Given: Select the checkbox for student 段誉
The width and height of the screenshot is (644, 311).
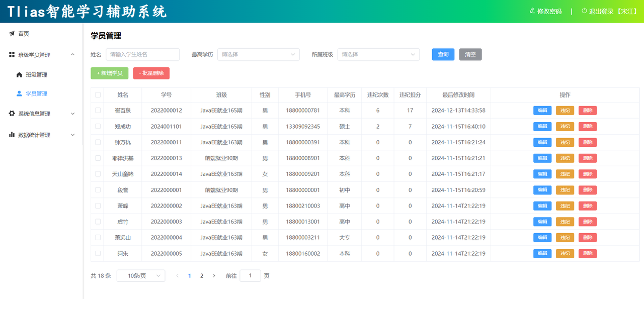Looking at the screenshot, I should pyautogui.click(x=98, y=190).
